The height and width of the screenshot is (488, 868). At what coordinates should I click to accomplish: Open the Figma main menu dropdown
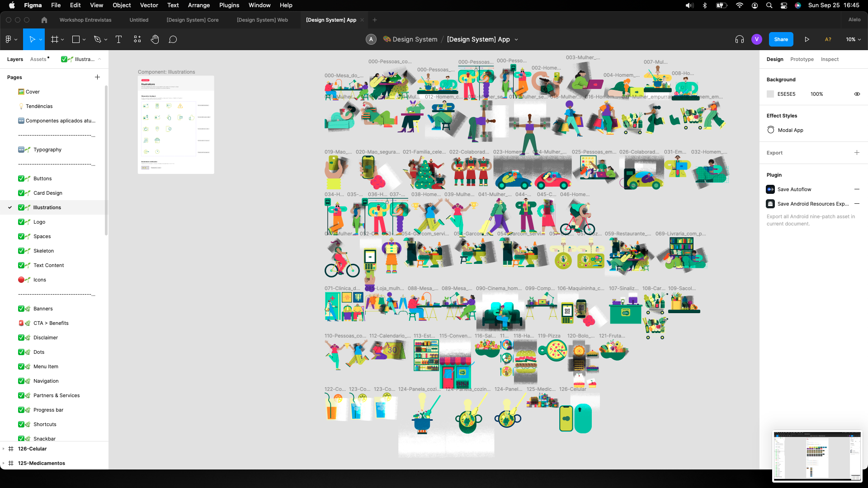click(x=11, y=39)
